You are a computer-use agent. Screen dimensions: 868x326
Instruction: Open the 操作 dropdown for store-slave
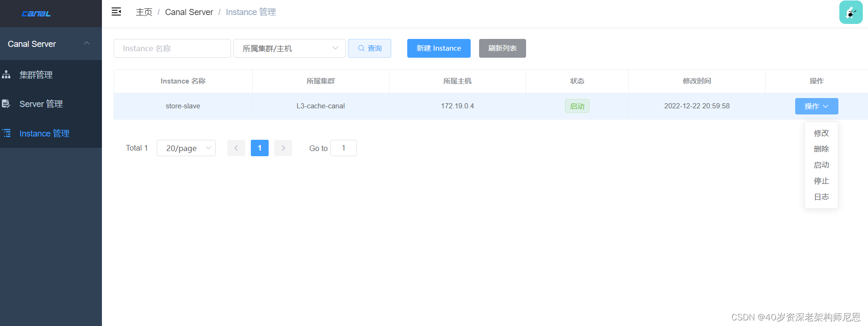(x=816, y=106)
